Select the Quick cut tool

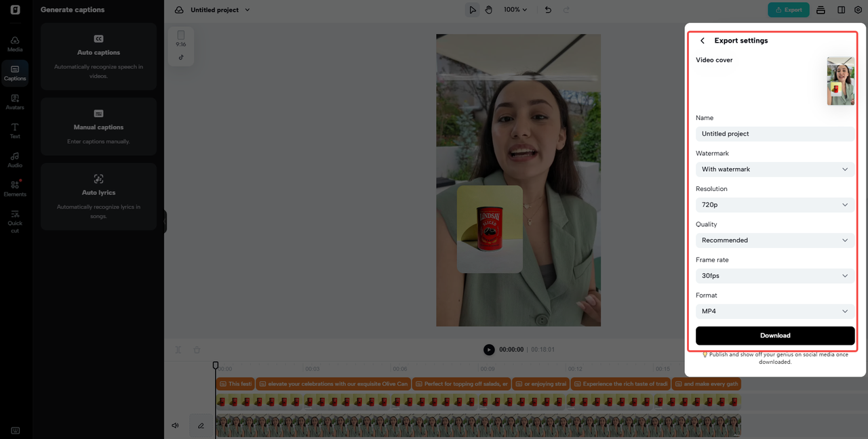pyautogui.click(x=14, y=222)
